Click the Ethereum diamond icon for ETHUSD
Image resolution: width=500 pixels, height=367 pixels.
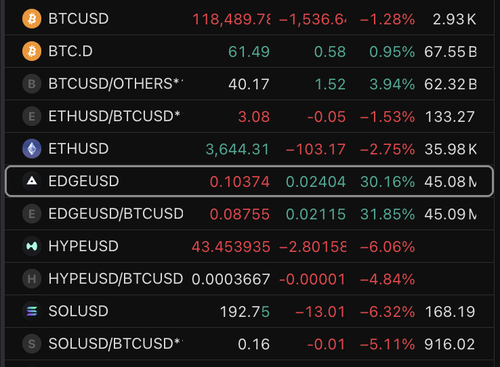pyautogui.click(x=32, y=149)
